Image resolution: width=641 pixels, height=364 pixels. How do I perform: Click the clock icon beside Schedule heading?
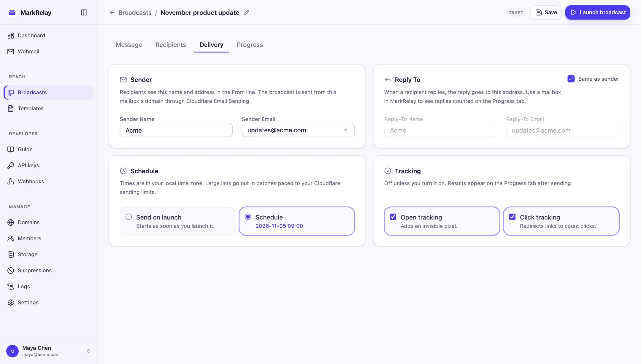click(123, 171)
